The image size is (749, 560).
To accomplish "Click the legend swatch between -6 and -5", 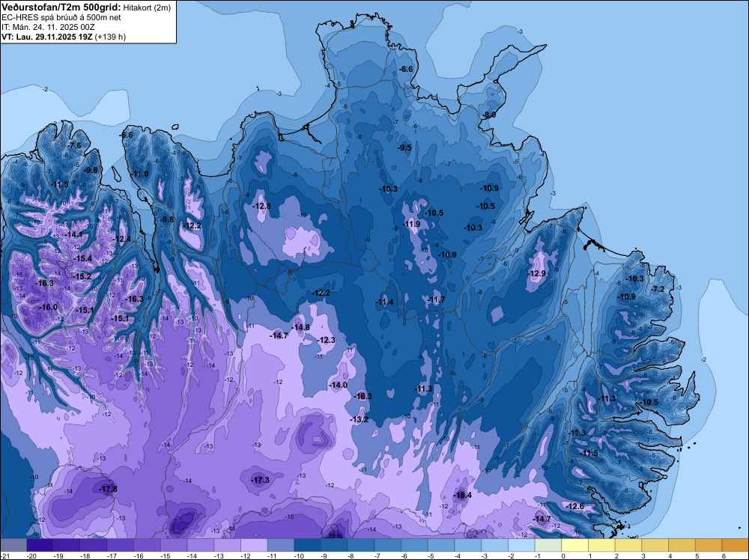I will pyautogui.click(x=415, y=545).
